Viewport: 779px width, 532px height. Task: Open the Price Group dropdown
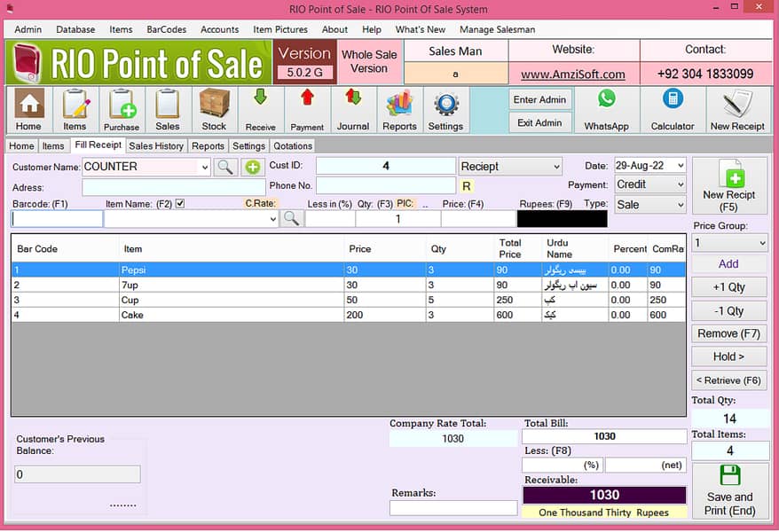728,243
